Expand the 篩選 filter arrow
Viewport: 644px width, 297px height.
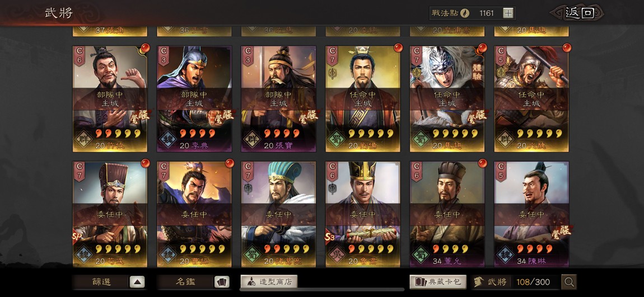point(137,282)
